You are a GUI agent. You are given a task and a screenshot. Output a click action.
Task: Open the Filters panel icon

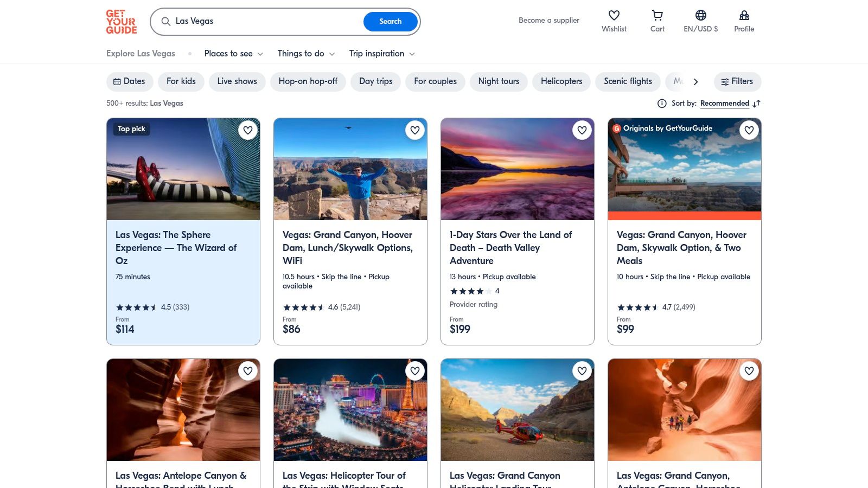725,81
